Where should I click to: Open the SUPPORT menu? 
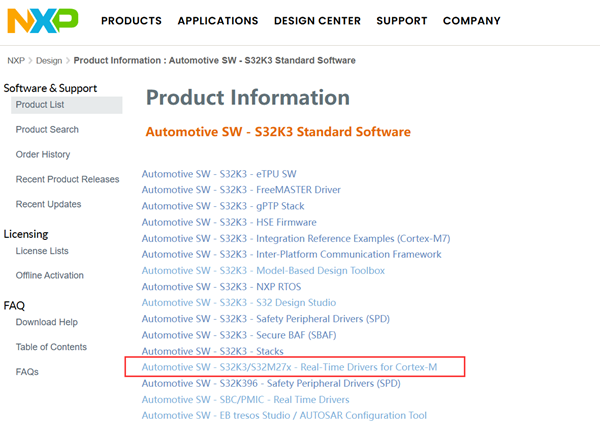402,21
